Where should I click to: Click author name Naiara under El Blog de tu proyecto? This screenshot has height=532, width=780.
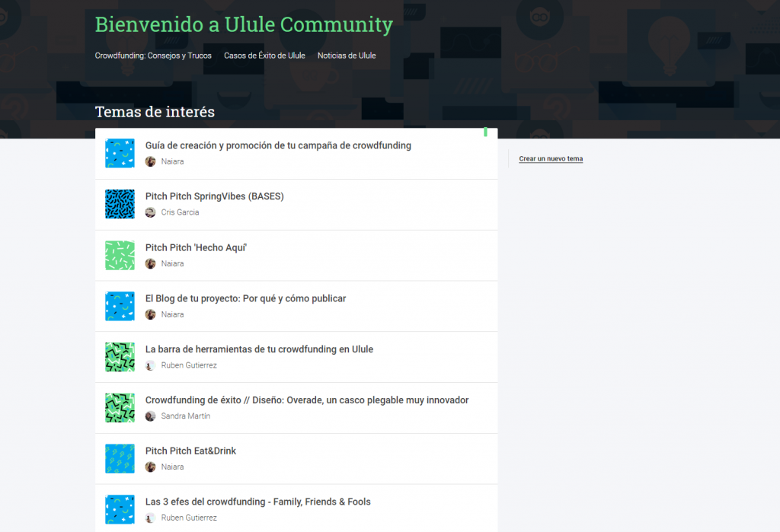click(172, 314)
